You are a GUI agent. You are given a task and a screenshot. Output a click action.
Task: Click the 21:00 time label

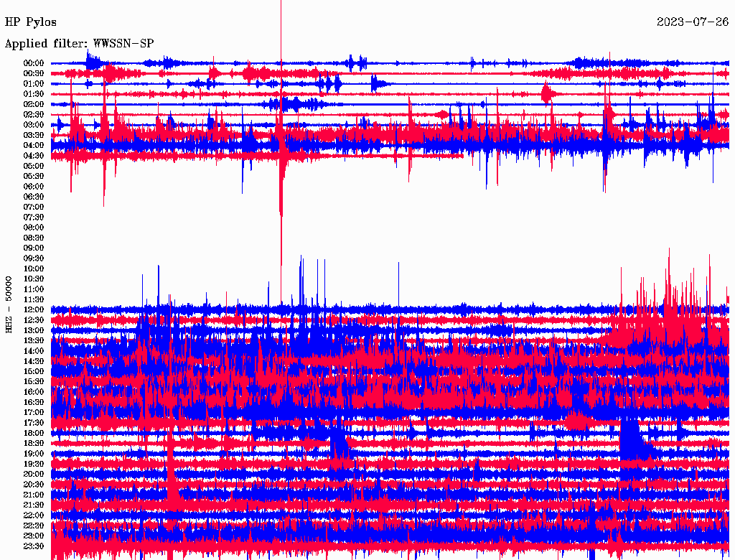(34, 495)
